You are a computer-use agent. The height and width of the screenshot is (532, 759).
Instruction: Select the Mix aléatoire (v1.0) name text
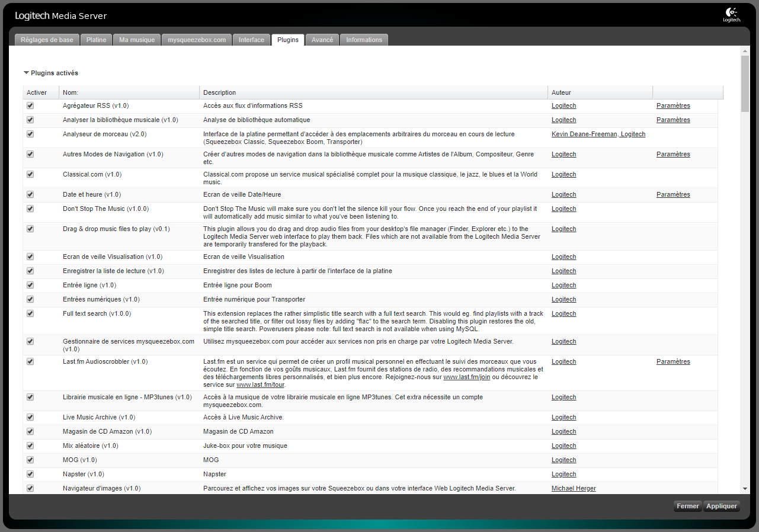[x=91, y=446]
